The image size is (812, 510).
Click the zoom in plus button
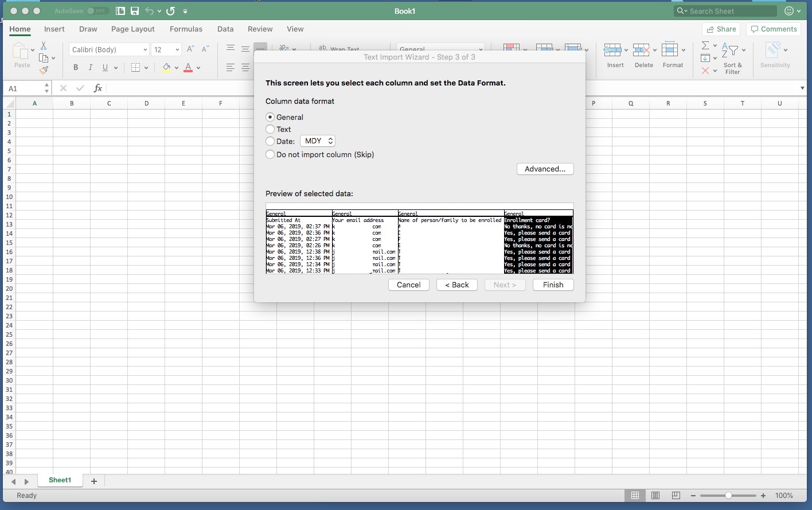763,496
